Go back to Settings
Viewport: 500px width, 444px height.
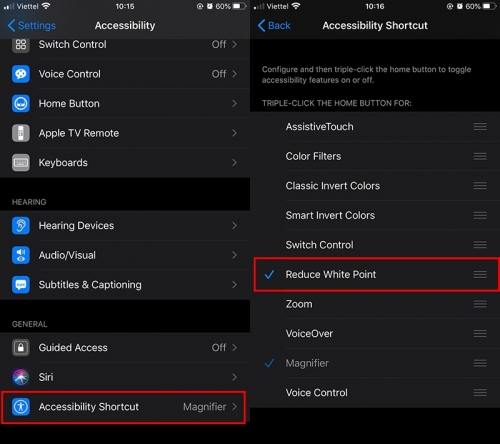[x=31, y=25]
